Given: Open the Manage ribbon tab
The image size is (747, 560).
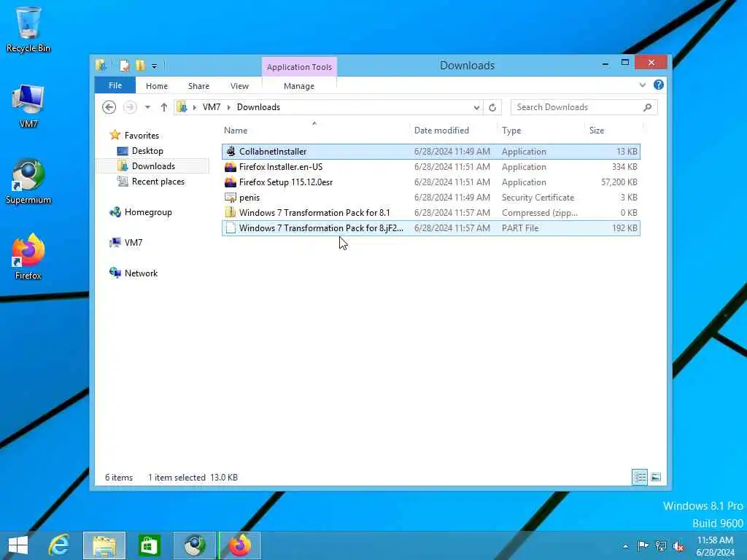Looking at the screenshot, I should 299,86.
